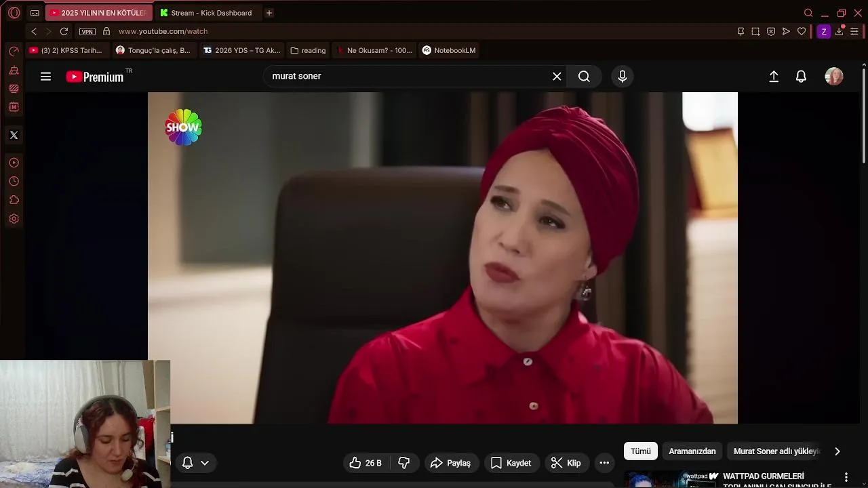Start voice search with microphone

click(x=623, y=77)
